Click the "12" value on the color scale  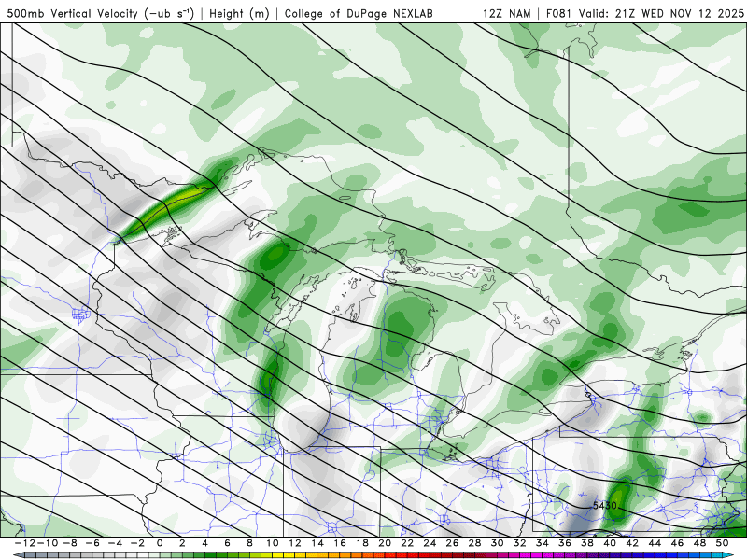tap(295, 543)
